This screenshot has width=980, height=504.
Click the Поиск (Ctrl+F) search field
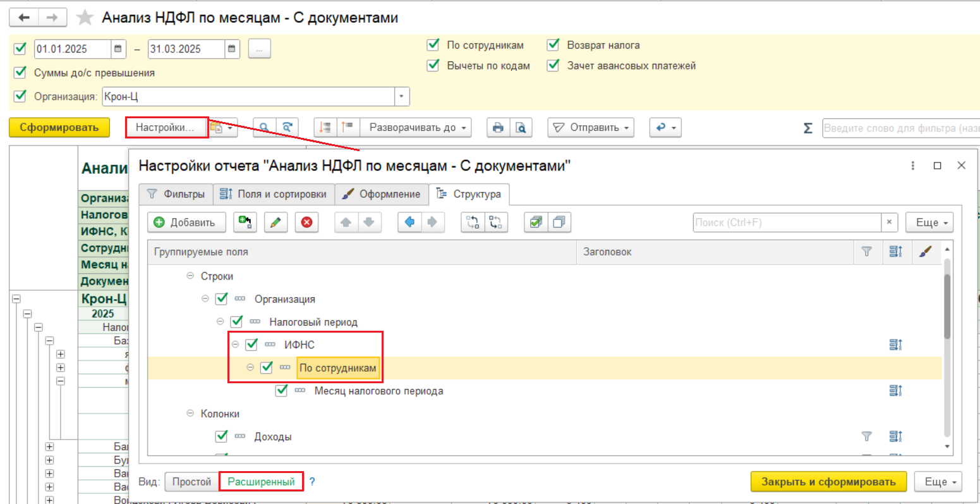[x=787, y=223]
